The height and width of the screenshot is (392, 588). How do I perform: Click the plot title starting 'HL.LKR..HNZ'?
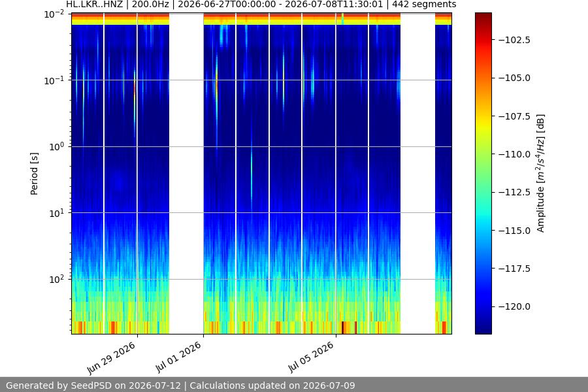coord(261,5)
